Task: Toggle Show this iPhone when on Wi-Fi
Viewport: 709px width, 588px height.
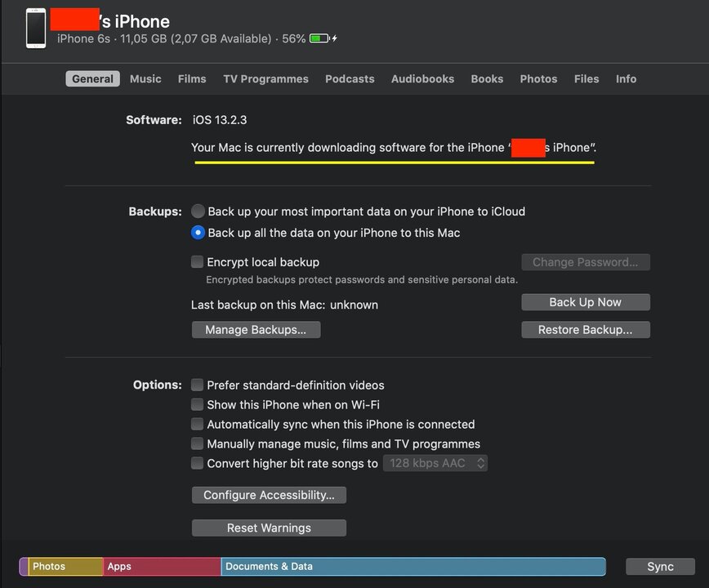Action: [197, 404]
